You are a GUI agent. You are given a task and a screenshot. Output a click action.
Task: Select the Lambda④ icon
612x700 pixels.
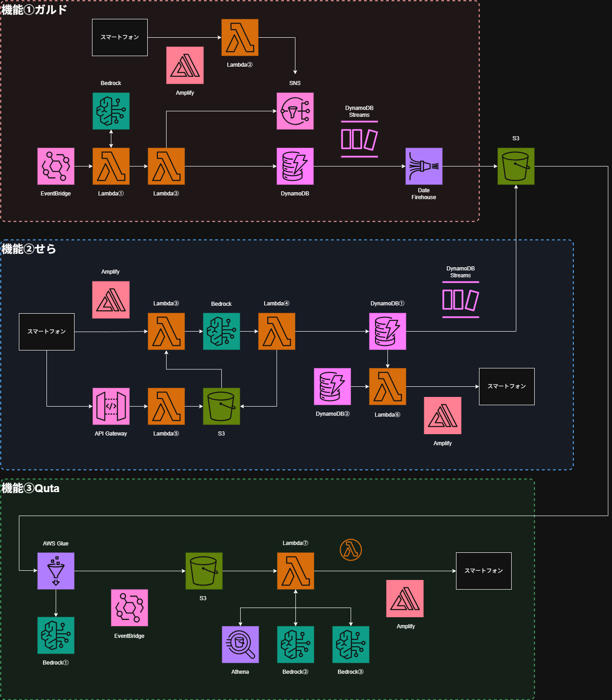tap(277, 332)
